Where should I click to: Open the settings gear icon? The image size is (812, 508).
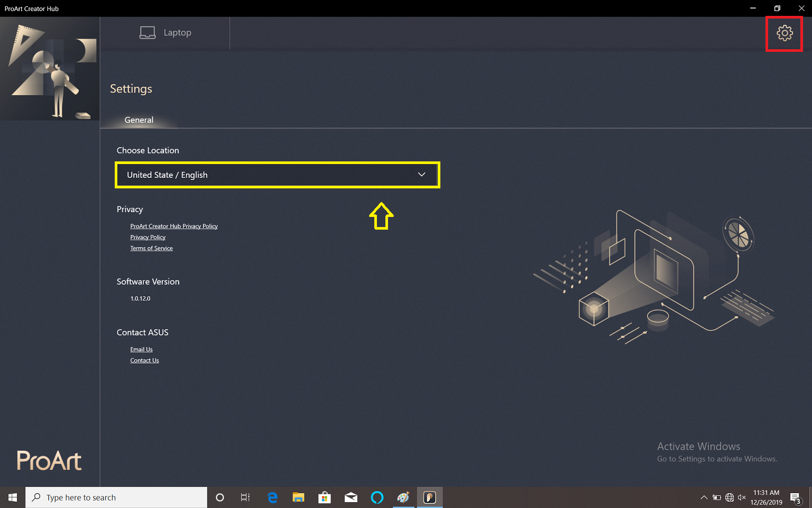point(785,33)
